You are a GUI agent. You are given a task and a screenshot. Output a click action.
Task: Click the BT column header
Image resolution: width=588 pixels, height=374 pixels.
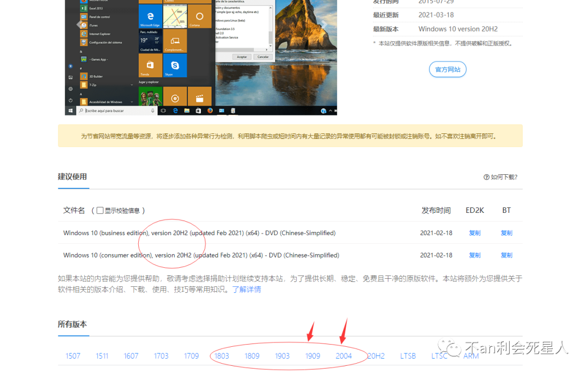tap(506, 211)
